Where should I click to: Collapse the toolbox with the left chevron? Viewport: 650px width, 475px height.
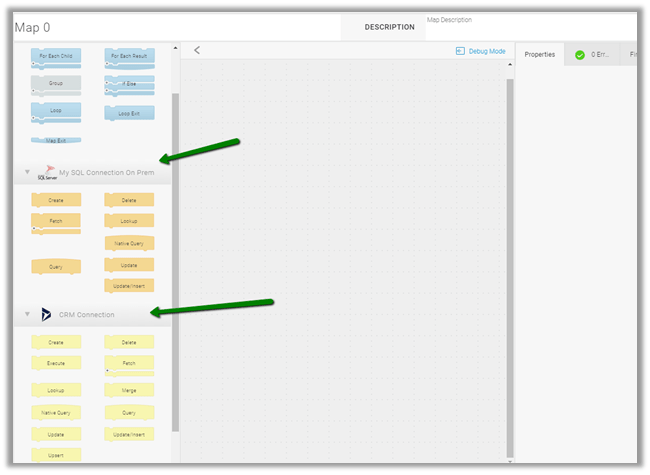tap(197, 50)
